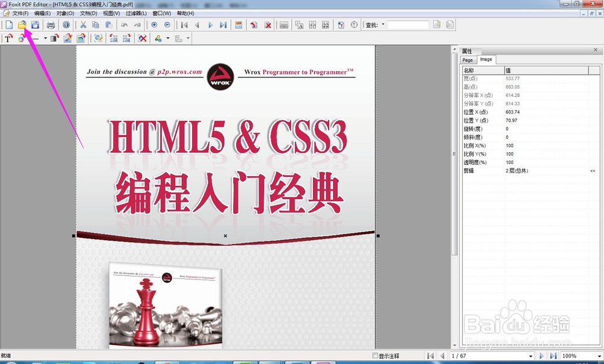Click the keyboard icon in toolbar
Screen dimensions: 604x364
284,25
